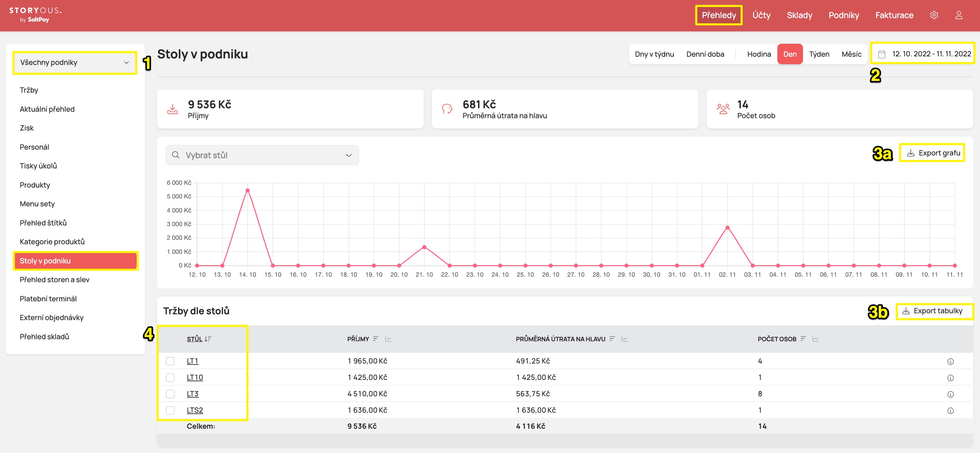Tick the checkbox for table LT1
Image resolution: width=980 pixels, height=453 pixels.
coord(170,361)
